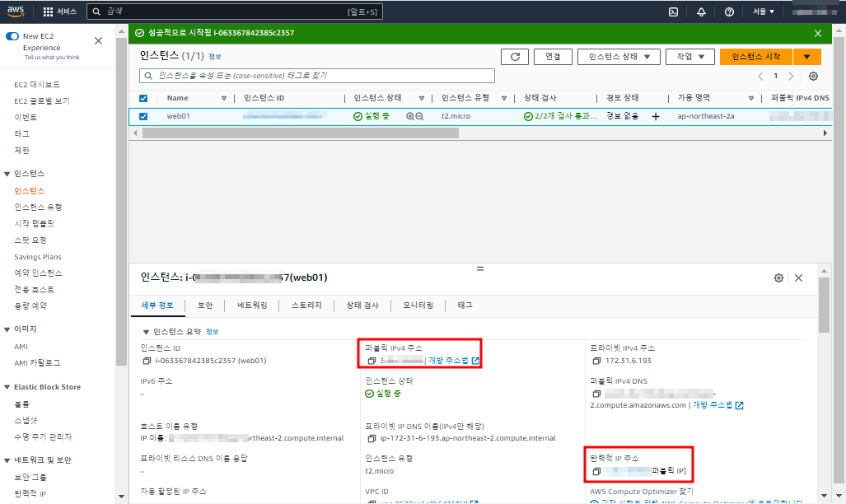Open 보안 그룹 in sidebar
This screenshot has height=504, width=846.
point(30,477)
